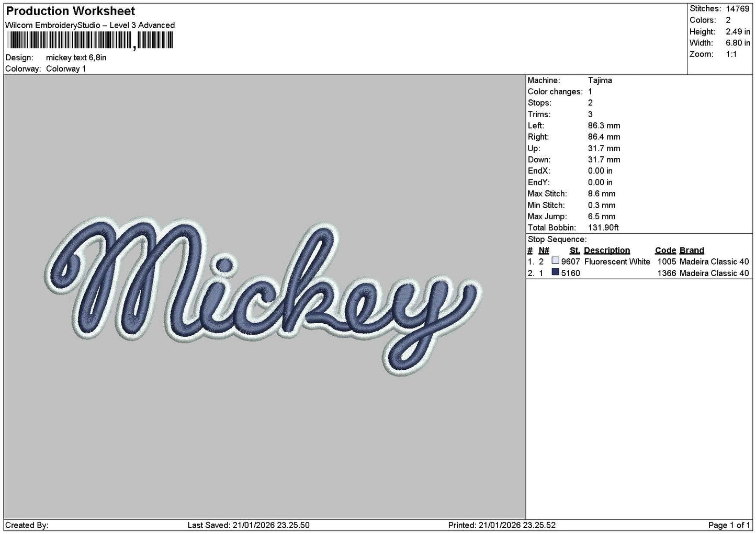Screen dimensions: 756x534
Task: Click the 'Colorway:' label
Action: [x=23, y=69]
